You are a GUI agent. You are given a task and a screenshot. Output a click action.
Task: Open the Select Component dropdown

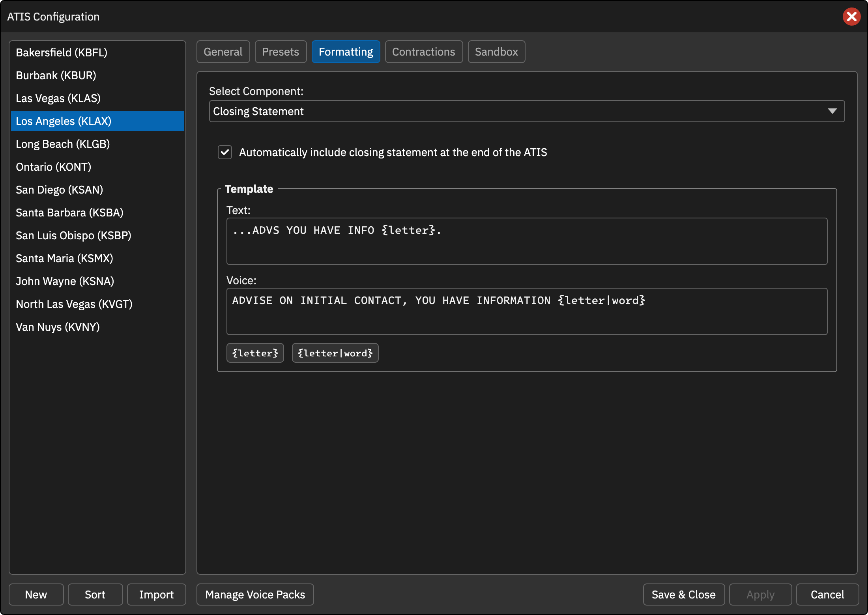click(x=527, y=111)
